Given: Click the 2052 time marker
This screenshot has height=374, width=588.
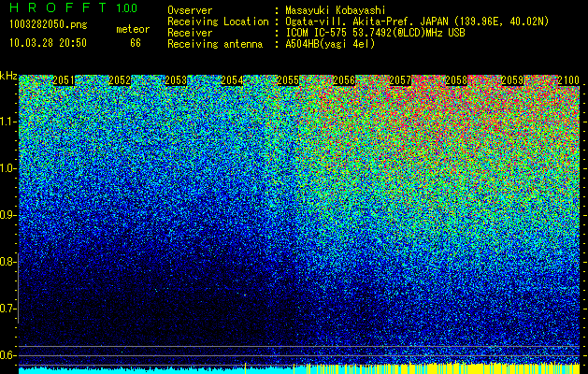Looking at the screenshot, I should [120, 80].
